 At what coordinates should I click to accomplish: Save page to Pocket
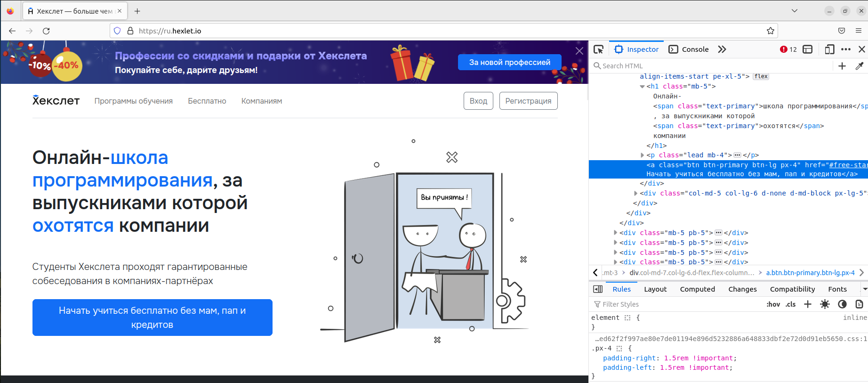pos(842,31)
